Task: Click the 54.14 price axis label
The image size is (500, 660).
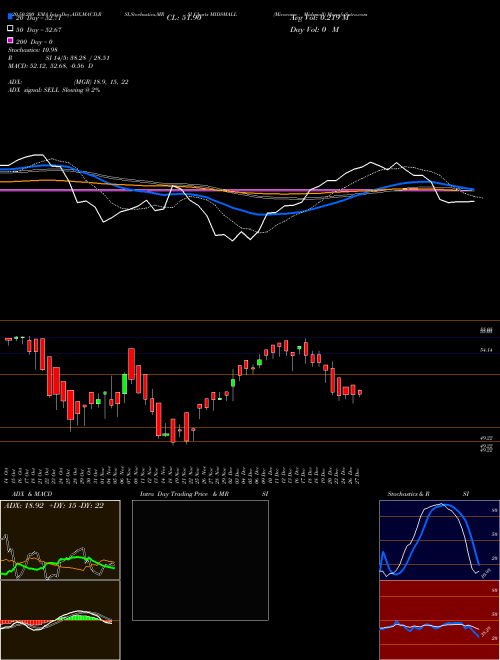Action: pos(486,350)
